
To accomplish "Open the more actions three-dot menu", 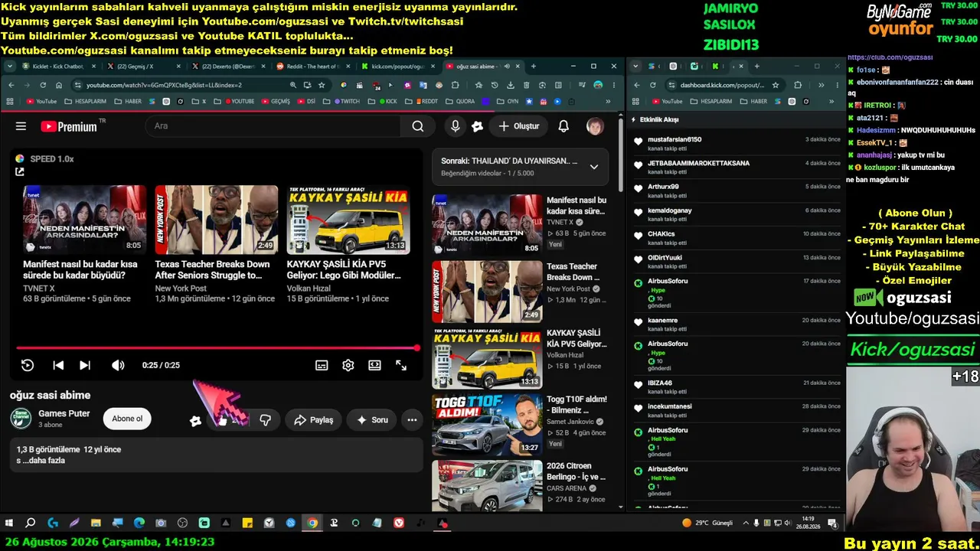I will (412, 420).
